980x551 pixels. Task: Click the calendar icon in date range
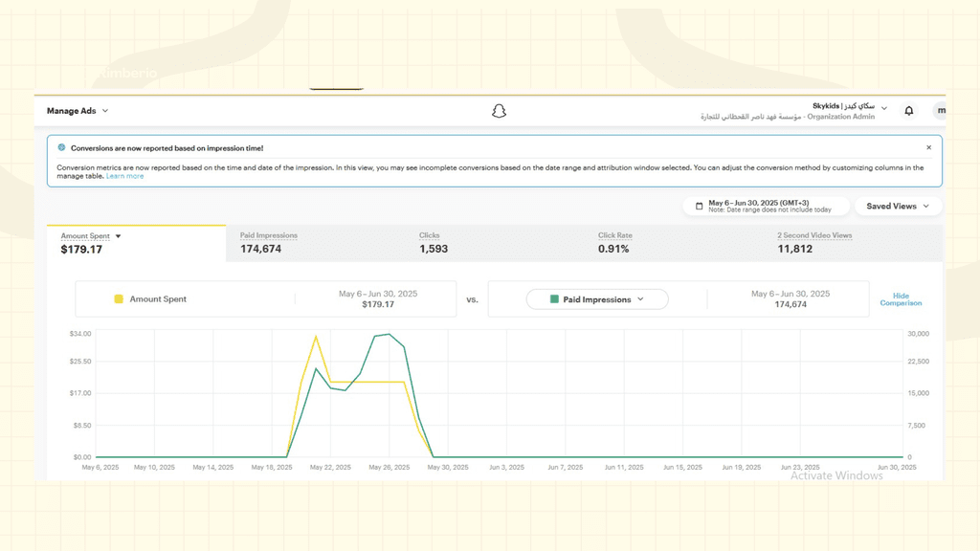pyautogui.click(x=700, y=207)
